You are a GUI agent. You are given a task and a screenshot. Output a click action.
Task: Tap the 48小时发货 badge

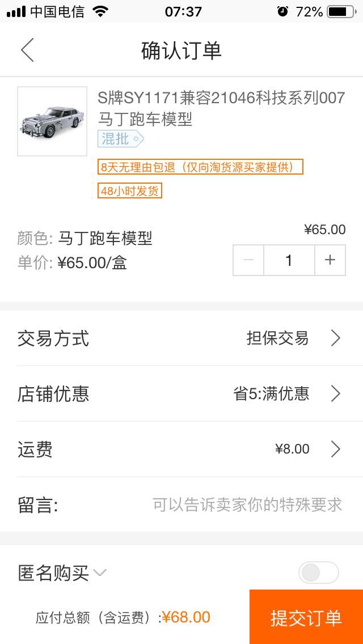pos(130,190)
